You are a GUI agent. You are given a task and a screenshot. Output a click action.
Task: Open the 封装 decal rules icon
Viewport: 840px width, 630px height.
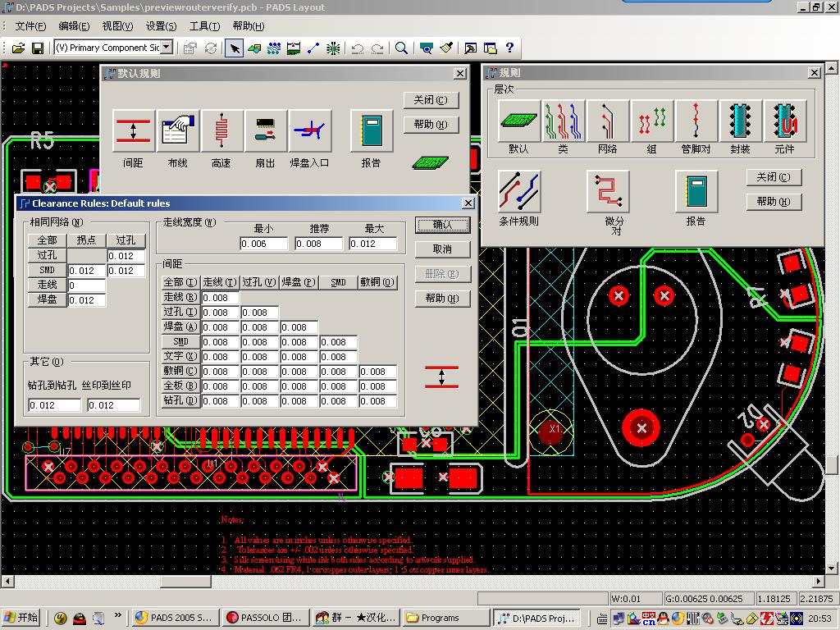tap(740, 121)
